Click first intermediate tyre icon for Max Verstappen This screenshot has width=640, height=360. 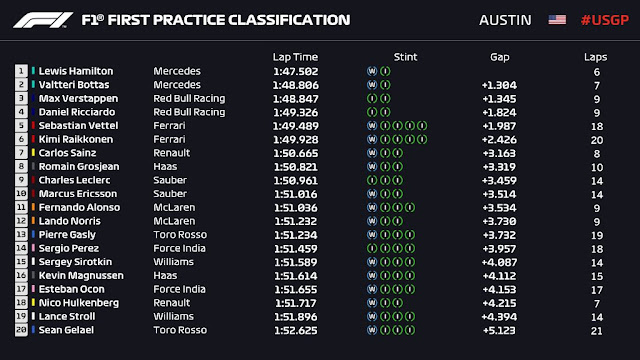pyautogui.click(x=372, y=98)
